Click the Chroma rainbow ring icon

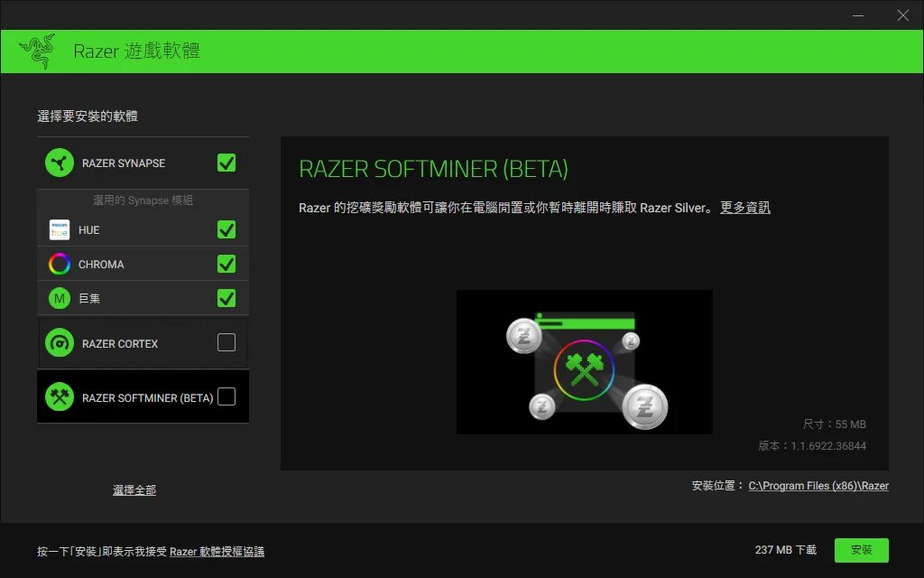point(60,264)
